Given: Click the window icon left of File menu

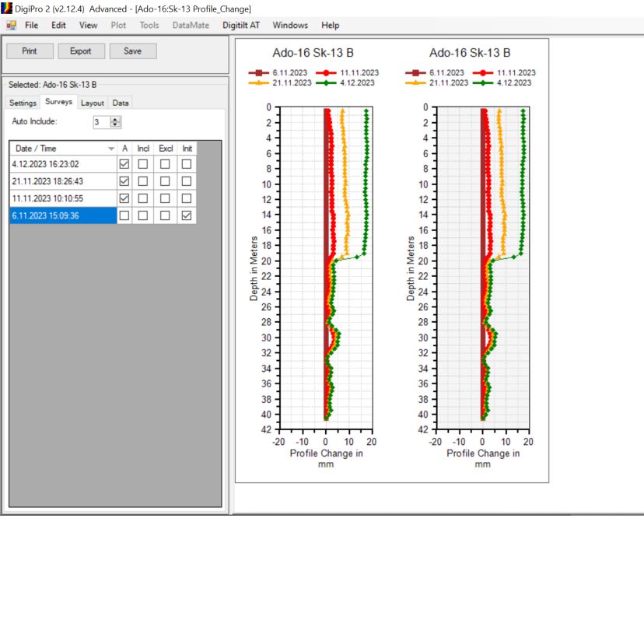Looking at the screenshot, I should (x=11, y=25).
